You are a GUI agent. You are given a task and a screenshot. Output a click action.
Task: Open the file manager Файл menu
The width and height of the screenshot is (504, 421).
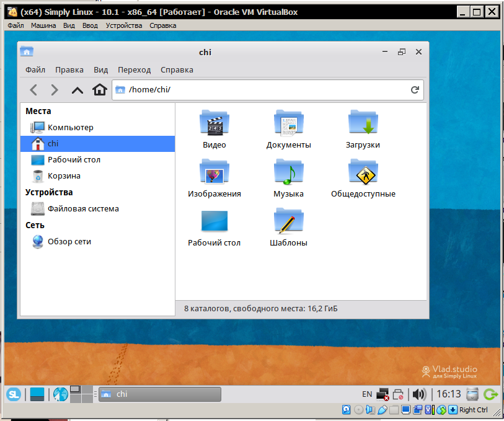tap(35, 69)
